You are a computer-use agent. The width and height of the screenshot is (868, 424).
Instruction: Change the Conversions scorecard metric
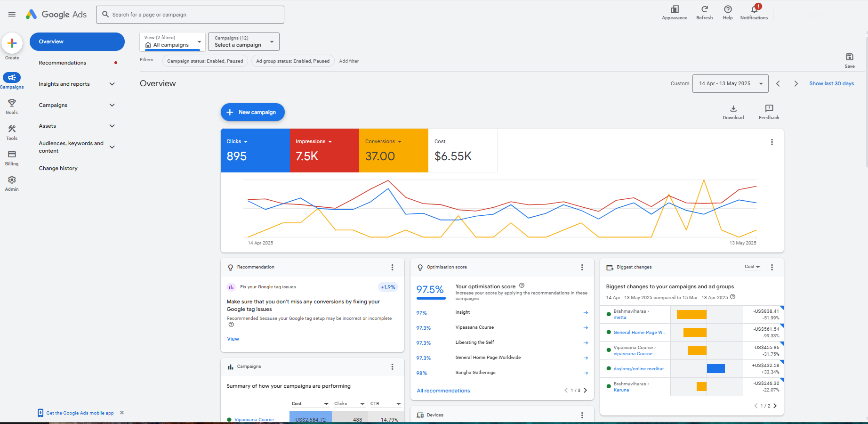tap(384, 141)
